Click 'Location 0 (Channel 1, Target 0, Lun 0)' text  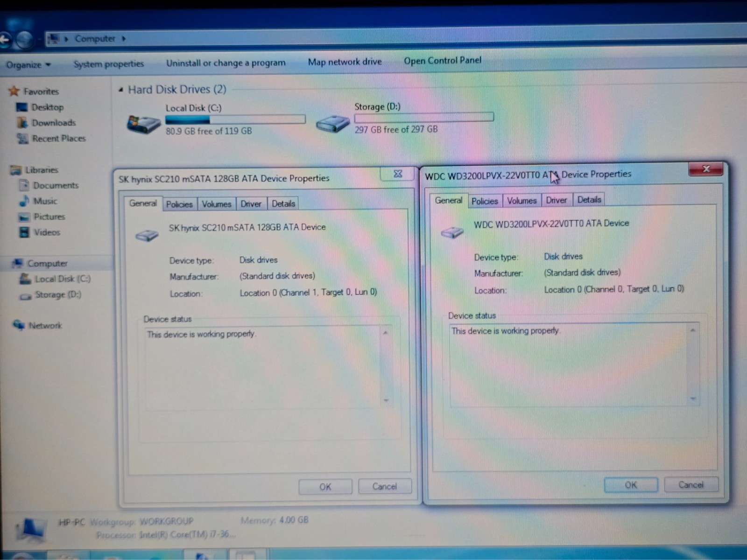[x=308, y=293]
